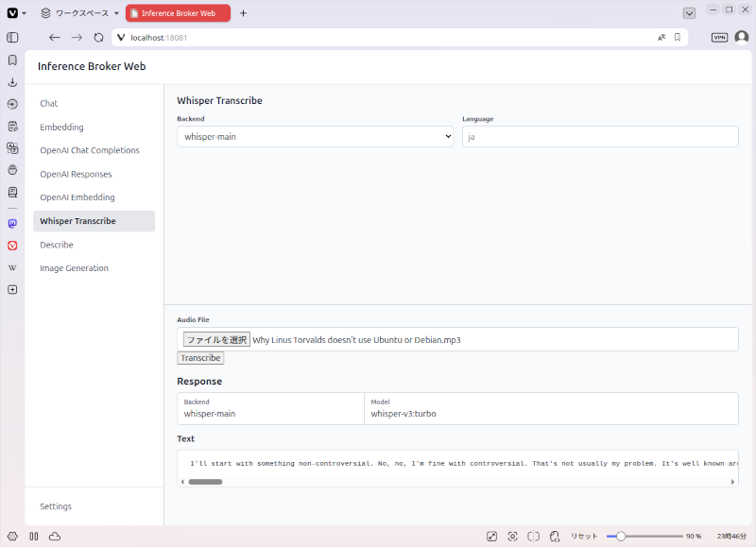Open the closed tabs list arrow
Viewport: 756px width, 547px height.
690,13
